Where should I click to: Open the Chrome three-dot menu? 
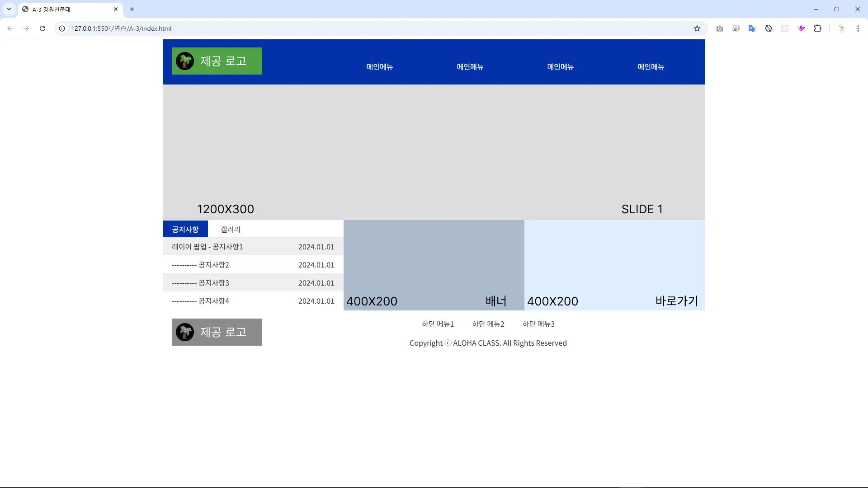point(858,28)
